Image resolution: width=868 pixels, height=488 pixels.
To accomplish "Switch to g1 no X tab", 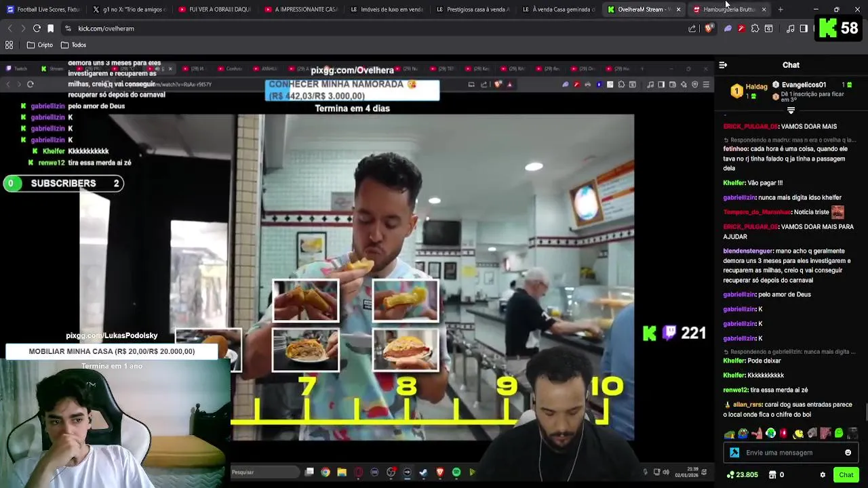I will tap(129, 9).
